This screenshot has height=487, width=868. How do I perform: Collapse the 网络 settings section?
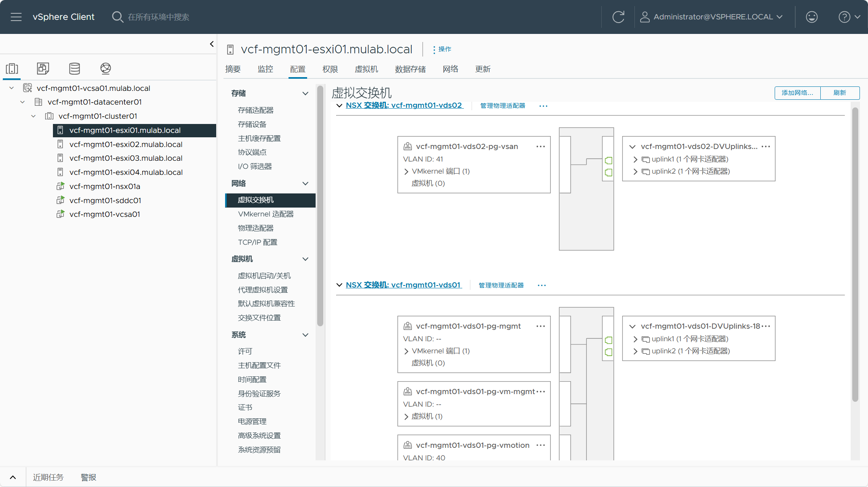click(x=305, y=183)
